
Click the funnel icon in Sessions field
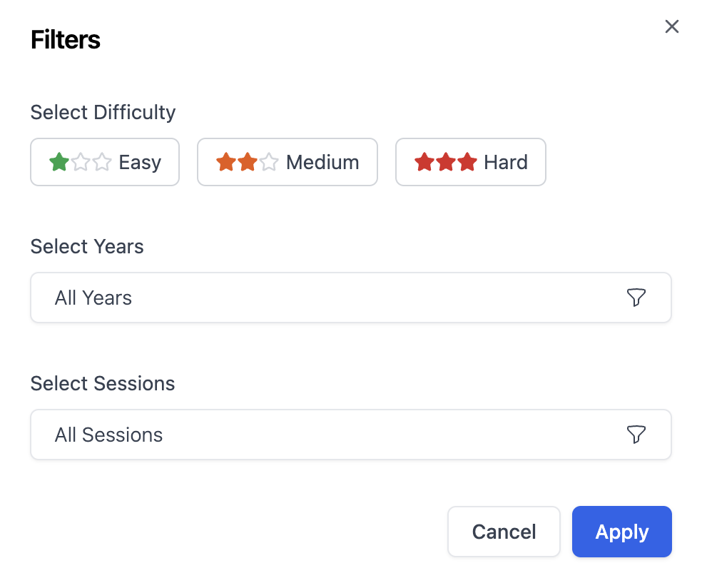coord(636,435)
